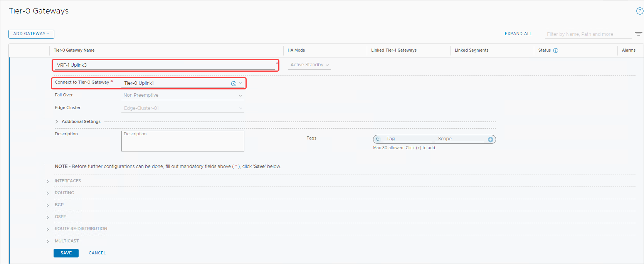The width and height of the screenshot is (644, 264).
Task: Open the ADD GATEWAY dropdown
Action: tap(31, 34)
